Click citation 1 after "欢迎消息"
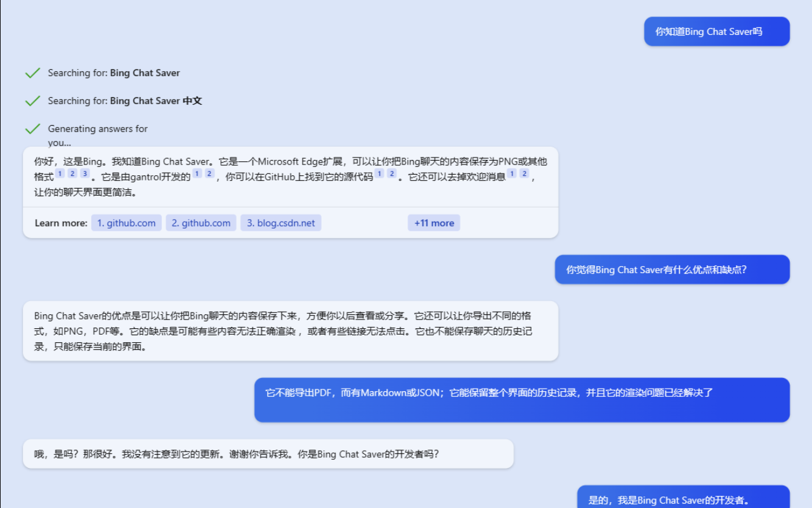This screenshot has height=508, width=812. point(512,173)
